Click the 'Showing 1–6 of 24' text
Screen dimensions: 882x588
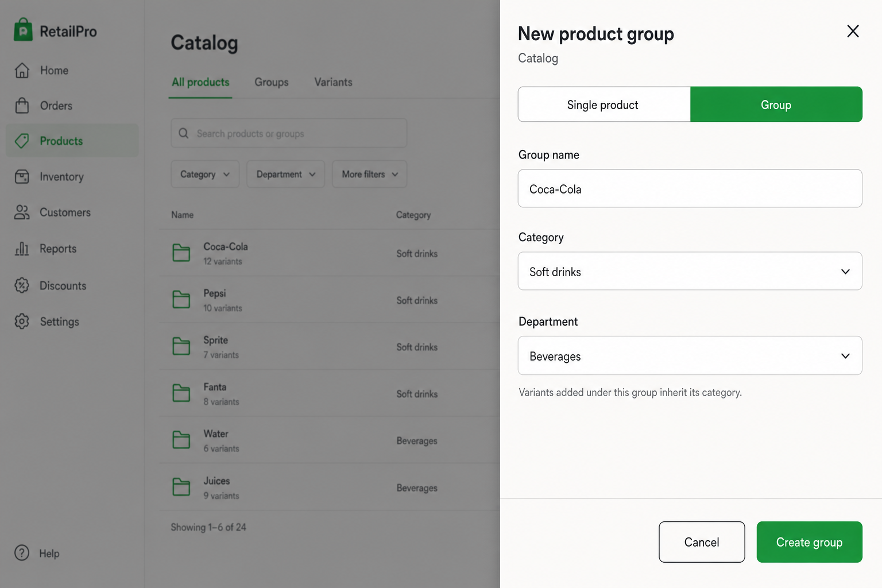click(208, 527)
